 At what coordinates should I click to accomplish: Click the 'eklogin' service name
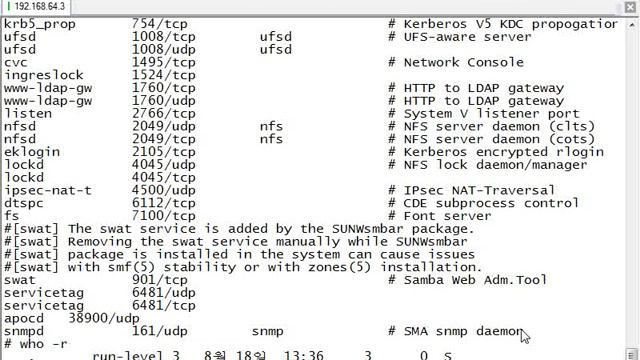point(32,152)
